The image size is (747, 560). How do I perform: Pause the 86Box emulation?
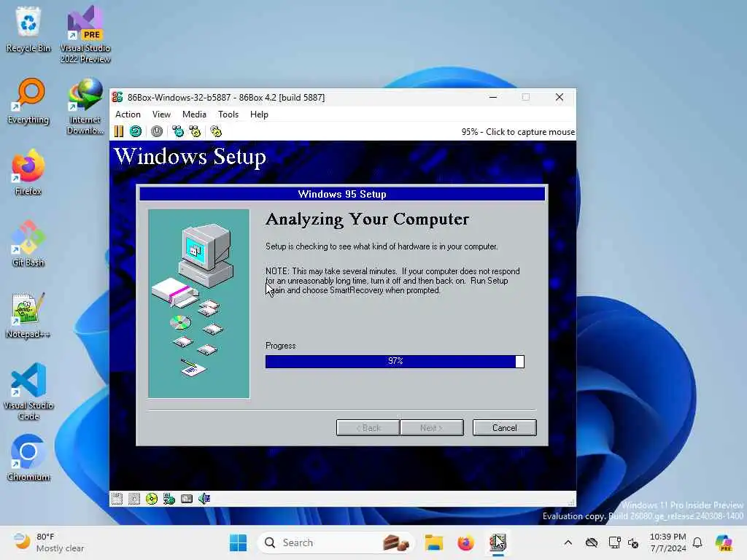pyautogui.click(x=119, y=131)
